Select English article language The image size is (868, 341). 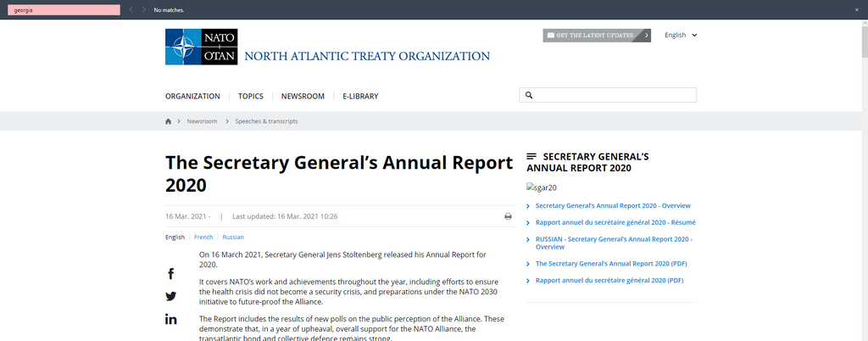coord(175,237)
